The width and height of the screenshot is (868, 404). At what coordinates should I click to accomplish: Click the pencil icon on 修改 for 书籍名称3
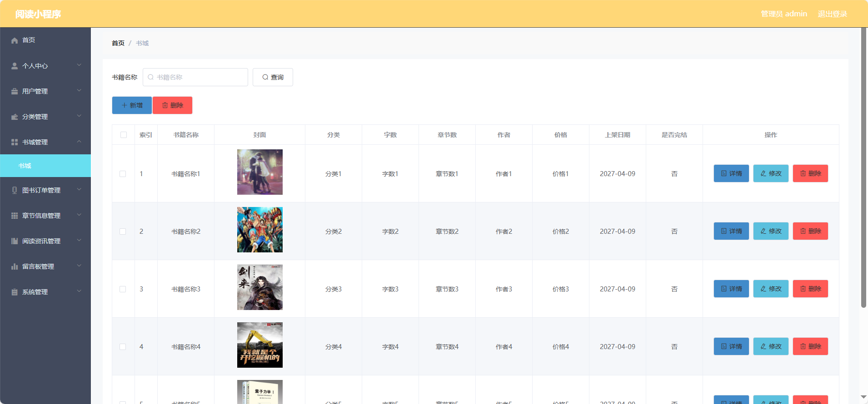pos(763,289)
